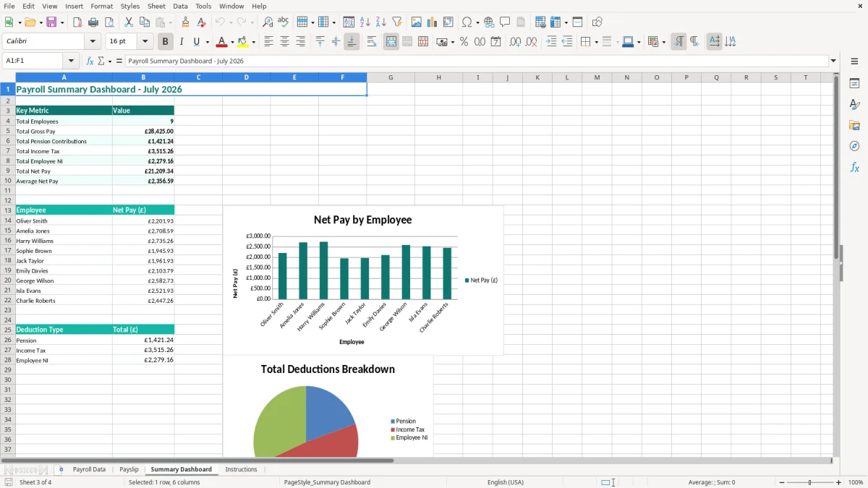Screen dimensions: 868x488
Task: Open Print Preview from the toolbar
Action: tap(109, 22)
